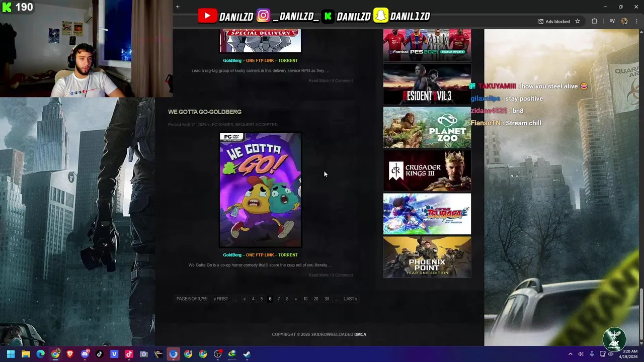This screenshot has height=362, width=644.
Task: Open Windows Start menu
Action: (11, 354)
